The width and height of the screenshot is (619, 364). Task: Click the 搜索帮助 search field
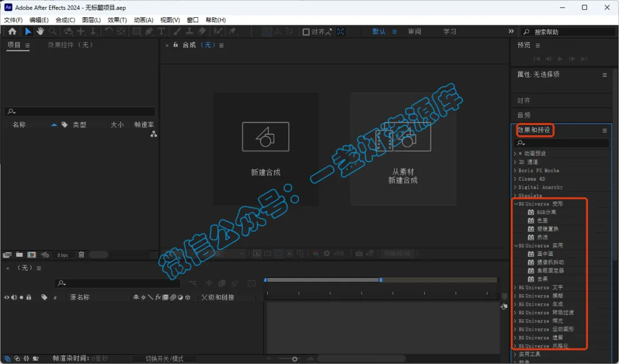pyautogui.click(x=569, y=32)
